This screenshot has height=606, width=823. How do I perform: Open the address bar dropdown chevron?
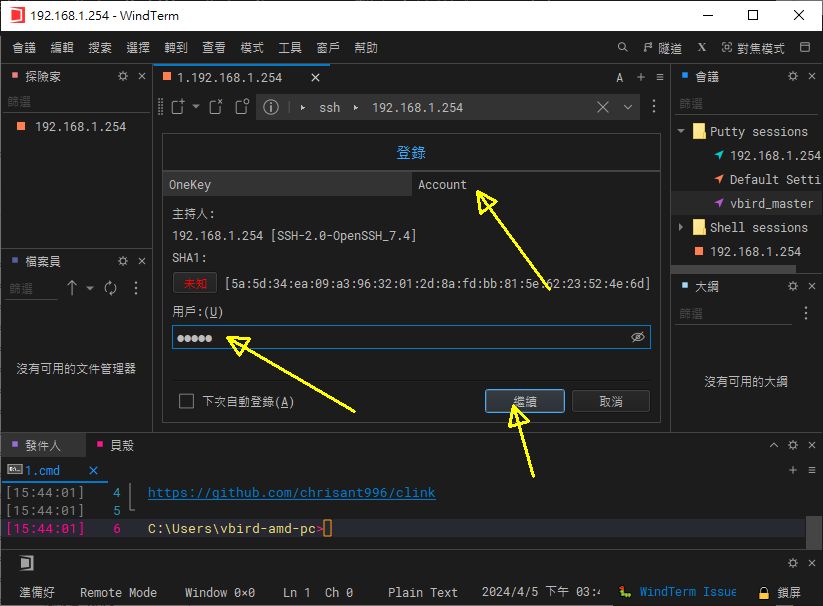[628, 107]
